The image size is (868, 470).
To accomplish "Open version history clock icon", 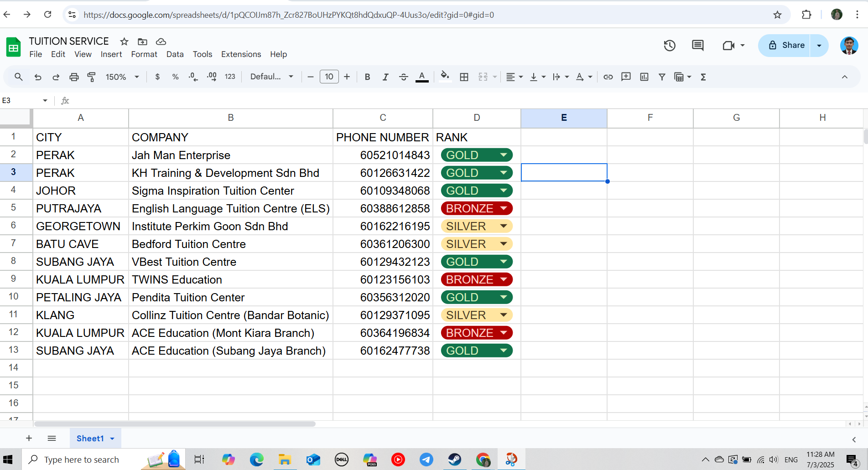I will [669, 46].
